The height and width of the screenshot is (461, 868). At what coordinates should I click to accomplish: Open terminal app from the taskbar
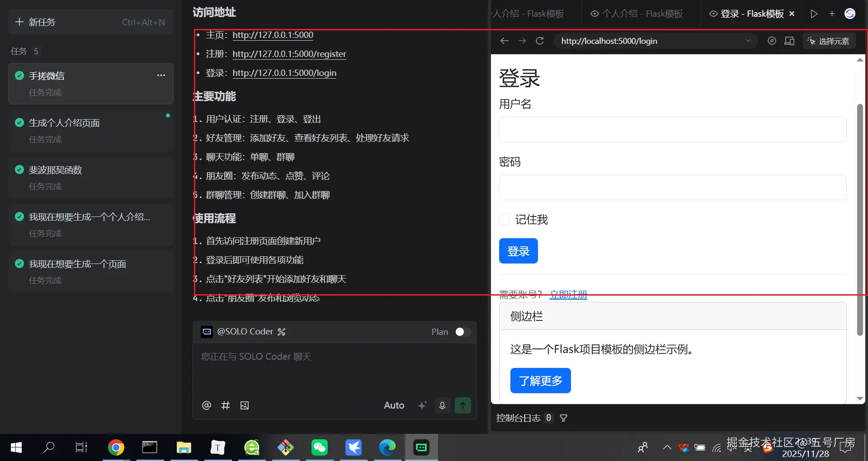pos(150,447)
